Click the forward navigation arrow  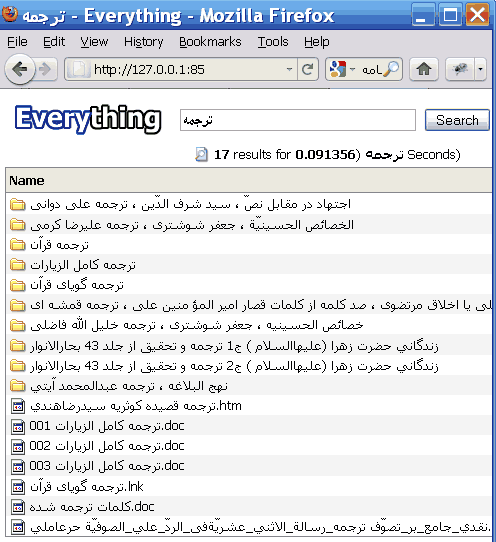click(45, 69)
